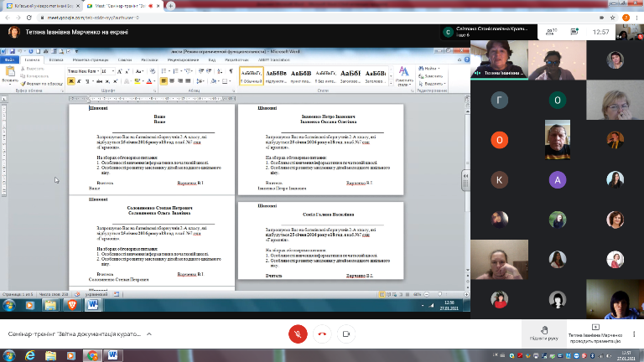This screenshot has height=362, width=644.
Task: Open the font size dropdown
Action: tap(111, 71)
